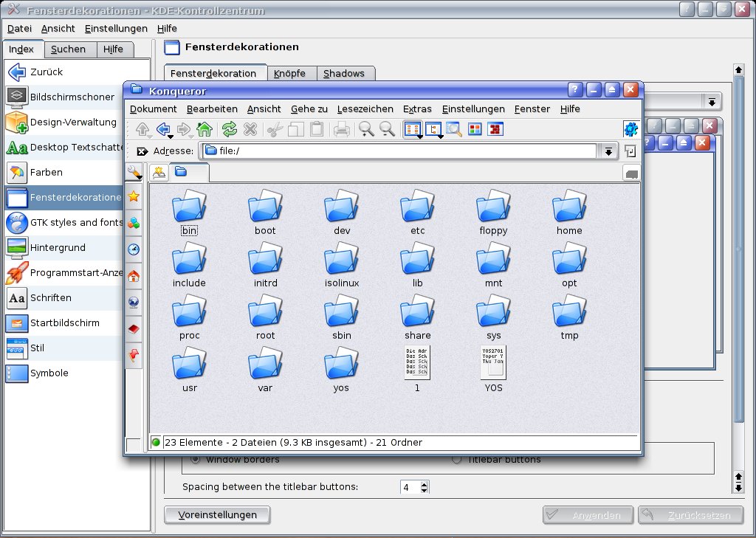This screenshot has height=538, width=756.
Task: Open the Extras menu in Konqueror
Action: [x=417, y=109]
